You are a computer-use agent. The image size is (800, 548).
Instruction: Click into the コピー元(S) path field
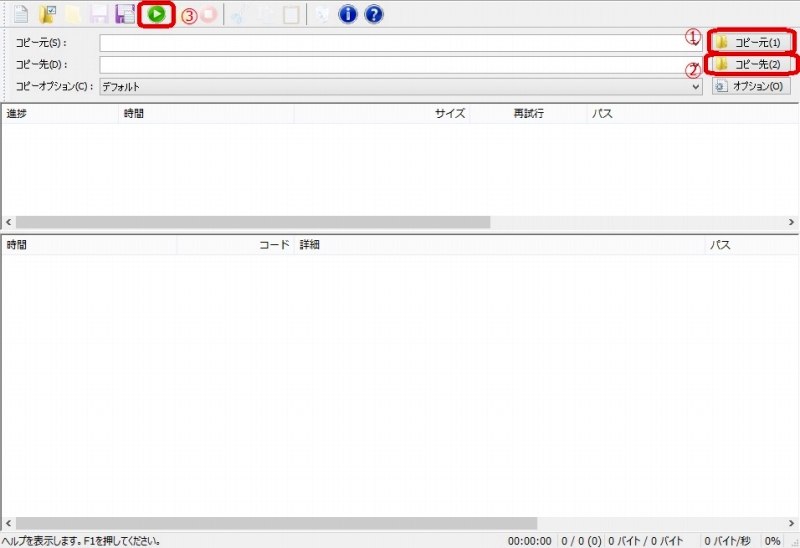tap(401, 43)
